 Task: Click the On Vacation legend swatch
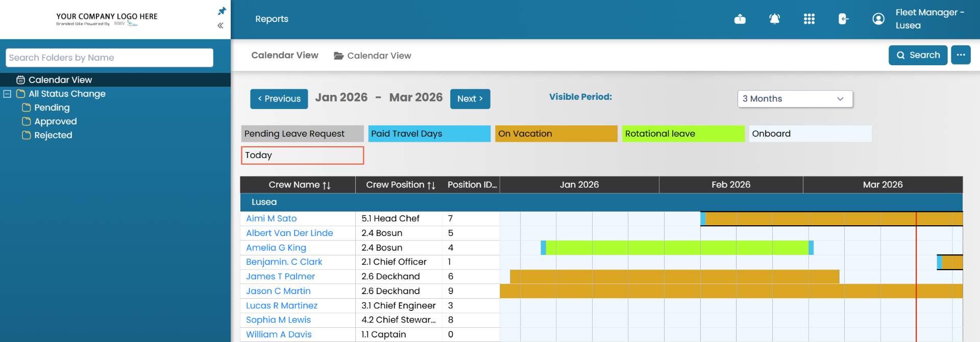point(556,134)
